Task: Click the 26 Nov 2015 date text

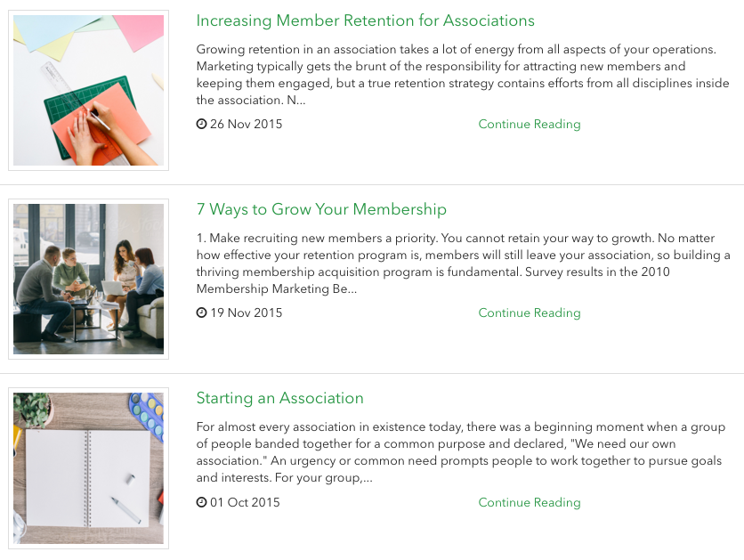Action: (246, 125)
